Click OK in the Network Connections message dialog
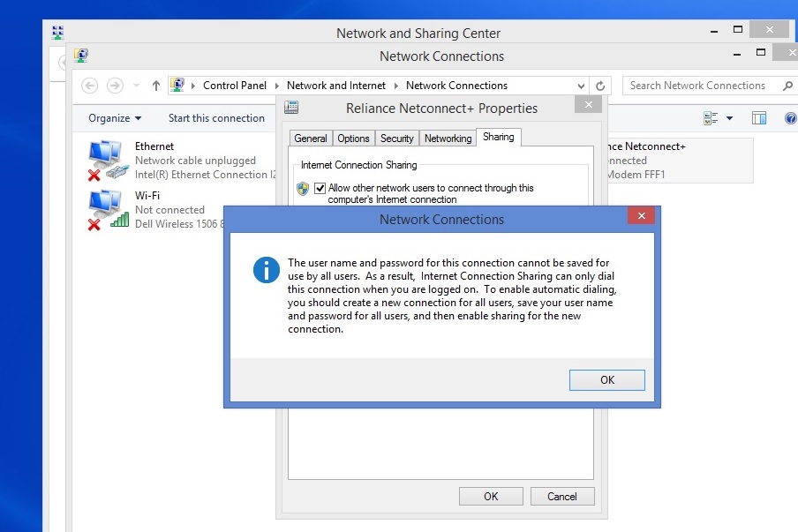The height and width of the screenshot is (532, 798). (x=606, y=380)
